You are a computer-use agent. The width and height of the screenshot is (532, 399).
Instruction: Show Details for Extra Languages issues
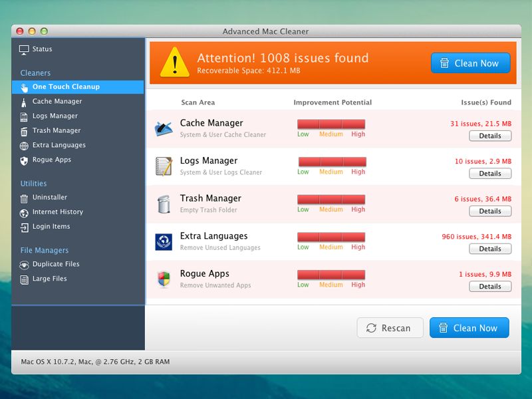[x=490, y=249]
